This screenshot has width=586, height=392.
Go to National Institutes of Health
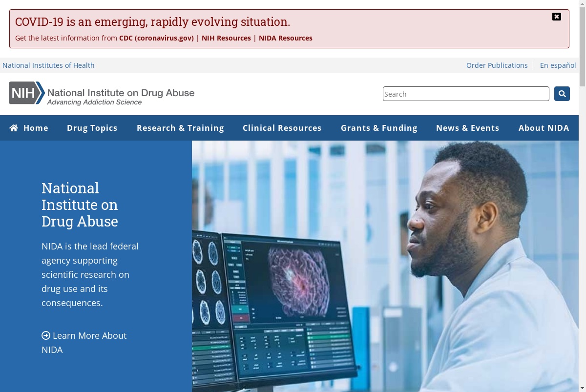(x=48, y=65)
